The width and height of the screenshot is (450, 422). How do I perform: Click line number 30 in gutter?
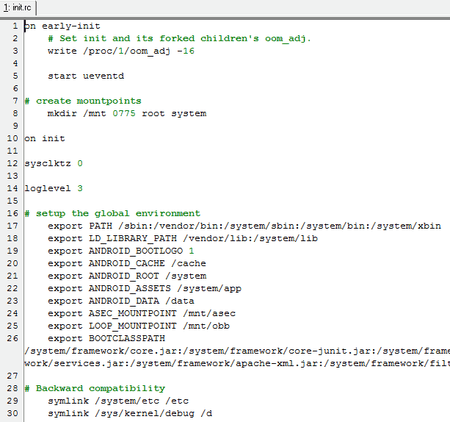(x=13, y=413)
